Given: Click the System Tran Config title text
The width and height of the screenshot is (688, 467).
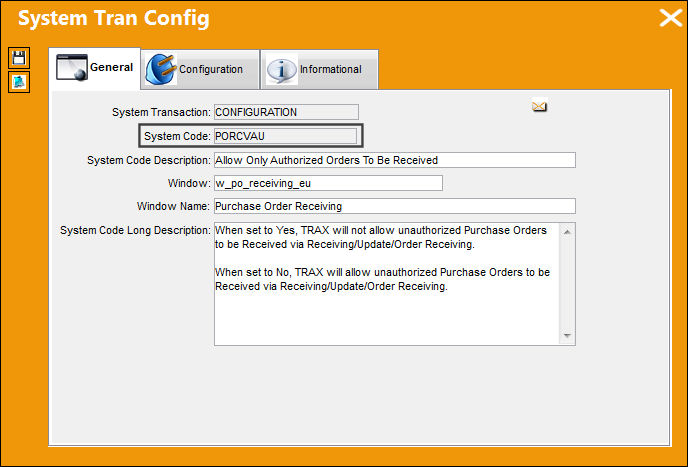Looking at the screenshot, I should (114, 19).
